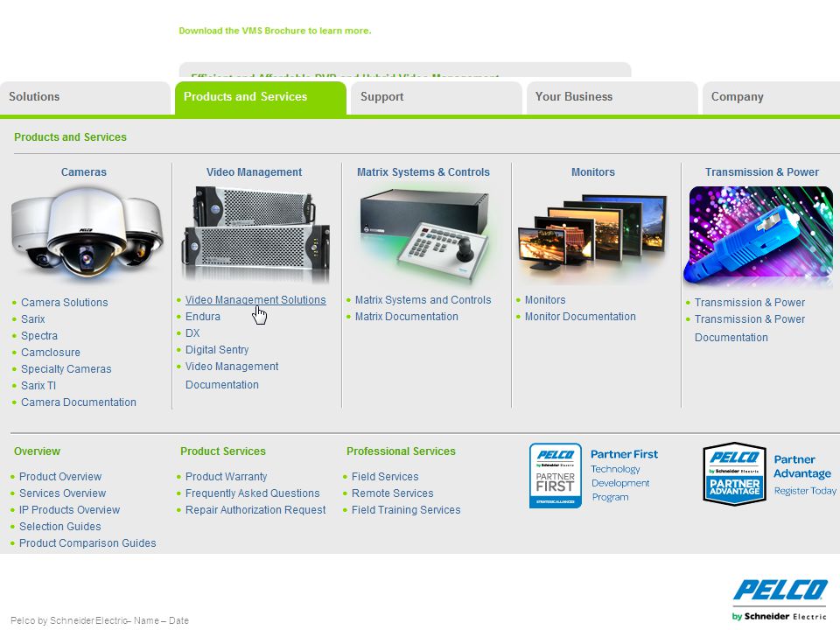Open the Product Comparison Guides link
The width and height of the screenshot is (840, 630).
point(87,543)
